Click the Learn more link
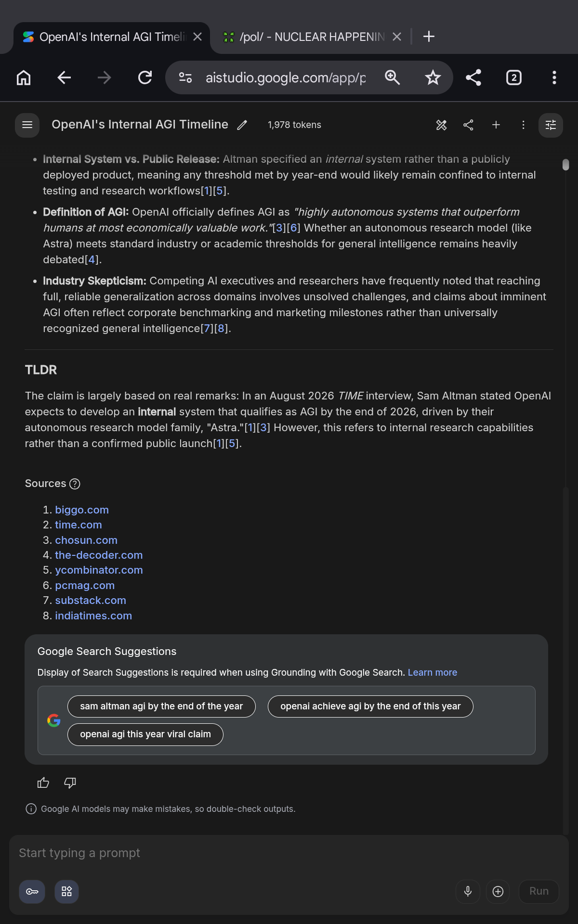Screen dimensions: 578x924 [433, 673]
